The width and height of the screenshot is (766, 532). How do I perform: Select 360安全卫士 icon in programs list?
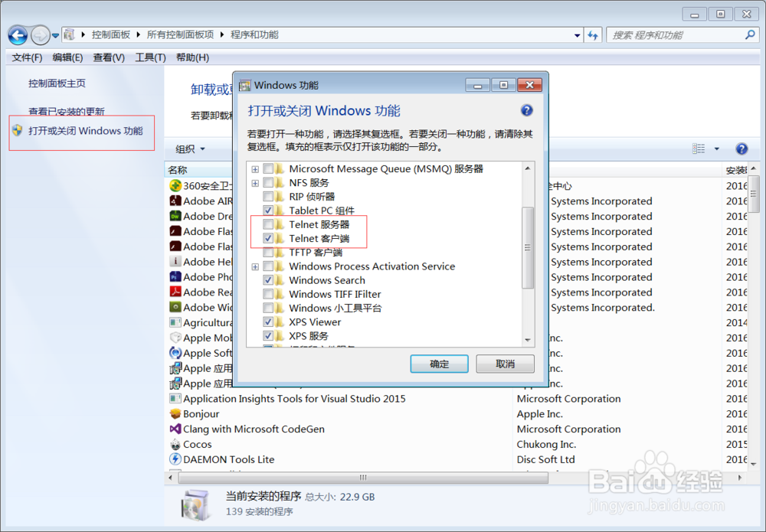tap(175, 185)
